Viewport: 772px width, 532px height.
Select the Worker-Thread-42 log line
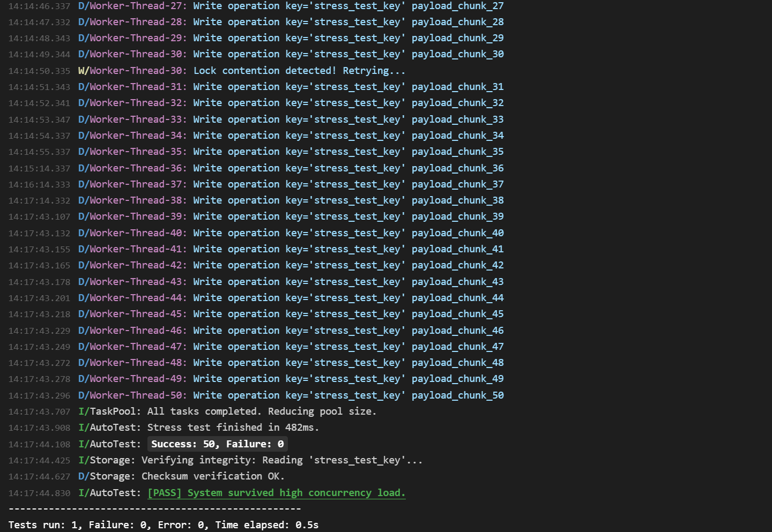(256, 265)
